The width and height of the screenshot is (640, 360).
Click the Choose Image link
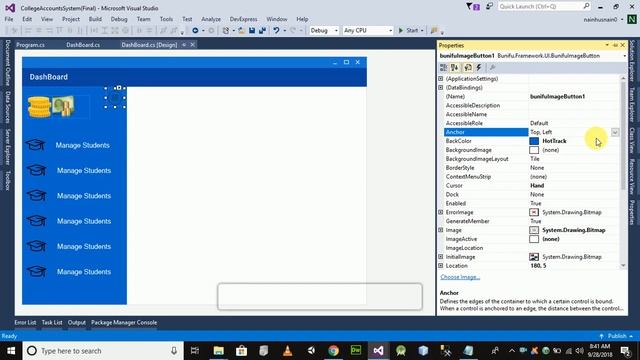coord(460,277)
